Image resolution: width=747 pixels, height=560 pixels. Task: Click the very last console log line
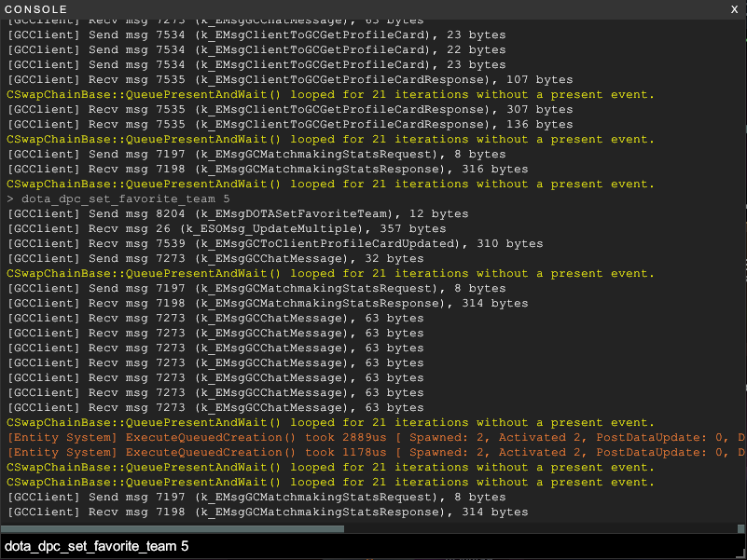(267, 512)
